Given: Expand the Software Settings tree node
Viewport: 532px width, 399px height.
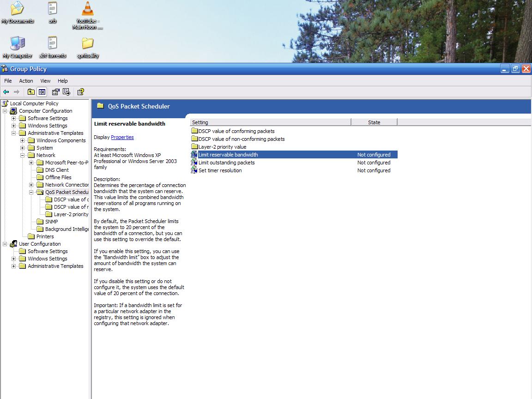Looking at the screenshot, I should [x=14, y=118].
